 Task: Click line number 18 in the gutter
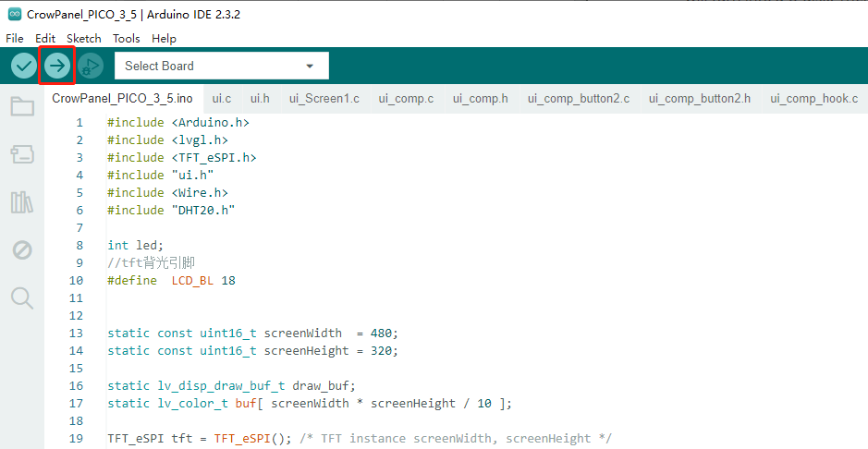click(76, 420)
